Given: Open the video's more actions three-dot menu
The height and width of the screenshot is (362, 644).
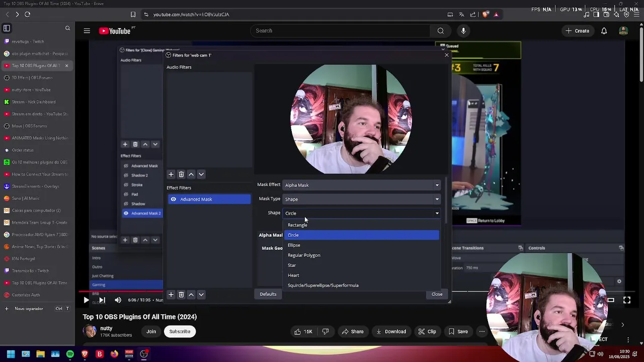Looking at the screenshot, I should [482, 331].
